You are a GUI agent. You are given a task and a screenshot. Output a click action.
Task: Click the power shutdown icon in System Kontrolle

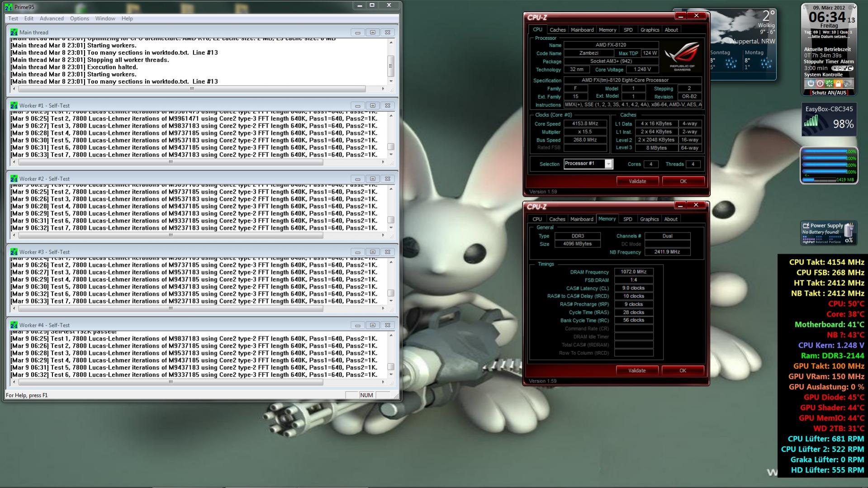(x=811, y=84)
